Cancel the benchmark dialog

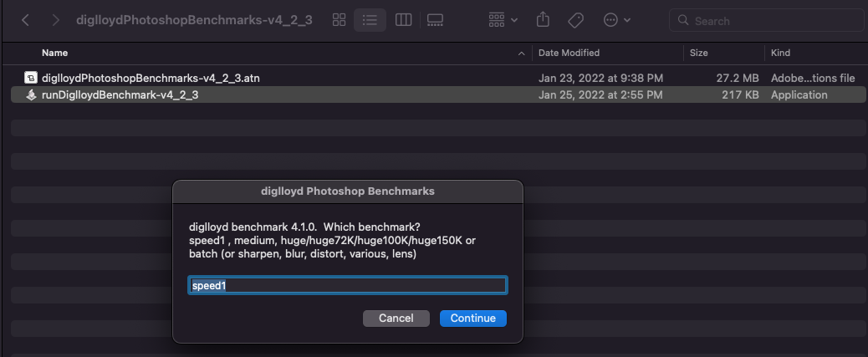396,319
